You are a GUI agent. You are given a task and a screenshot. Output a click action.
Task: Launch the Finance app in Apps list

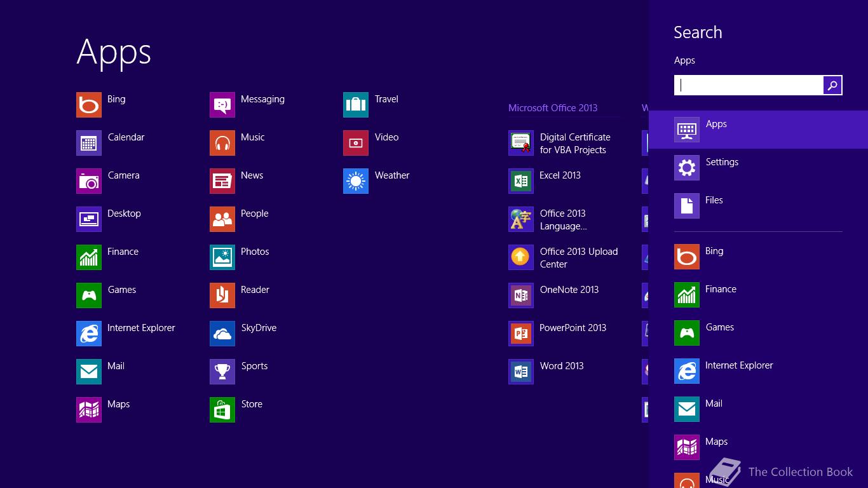[x=89, y=257]
